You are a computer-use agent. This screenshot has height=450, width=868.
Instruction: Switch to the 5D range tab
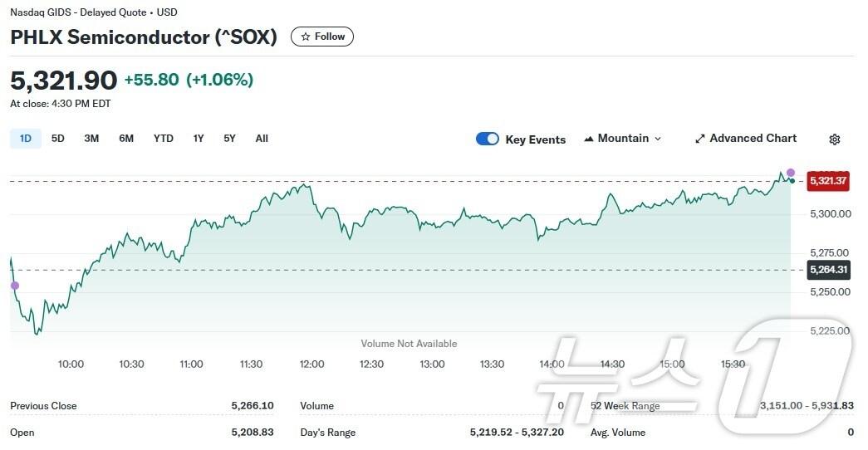(58, 139)
